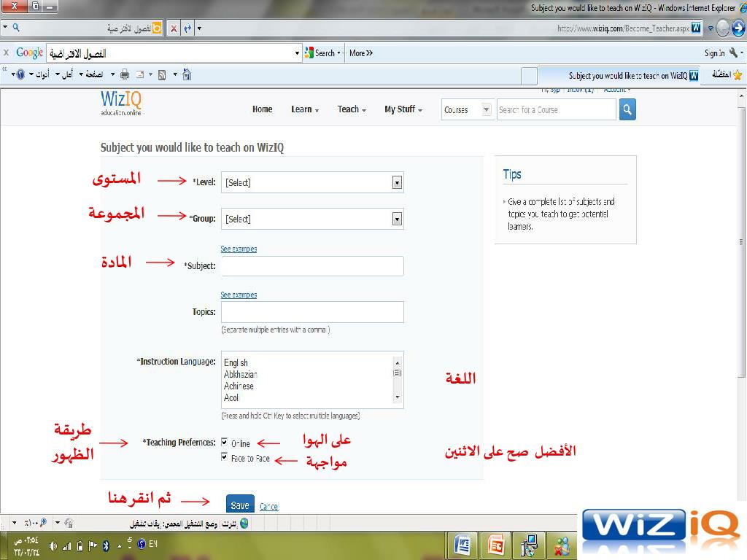Click More on the Google toolbar
Image resolution: width=747 pixels, height=560 pixels.
tap(361, 53)
